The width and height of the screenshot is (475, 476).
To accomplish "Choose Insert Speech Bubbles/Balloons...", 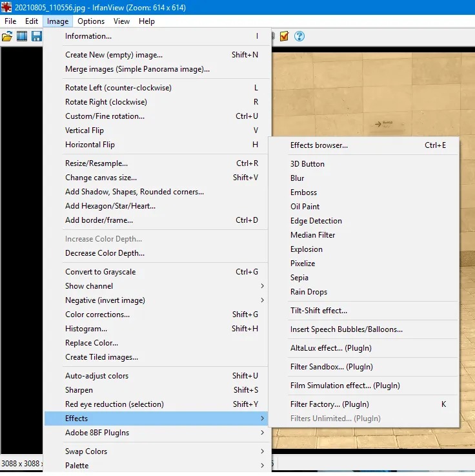I will [364, 329].
